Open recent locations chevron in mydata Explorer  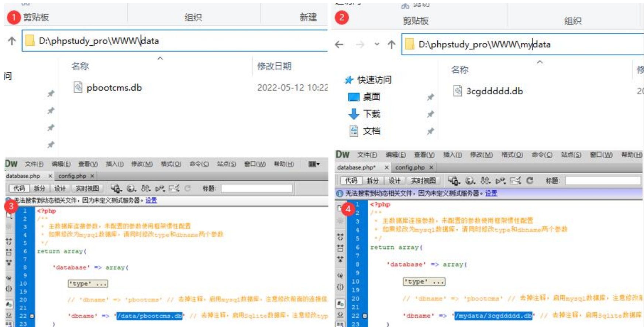click(377, 44)
